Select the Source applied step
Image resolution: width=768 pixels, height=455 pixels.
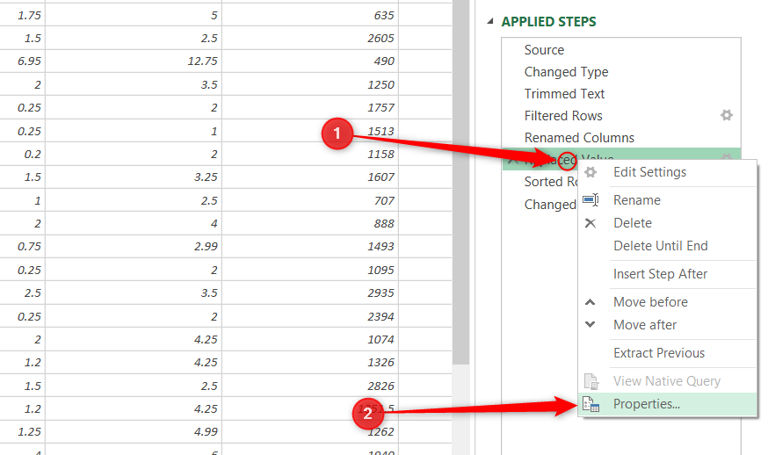(x=544, y=50)
